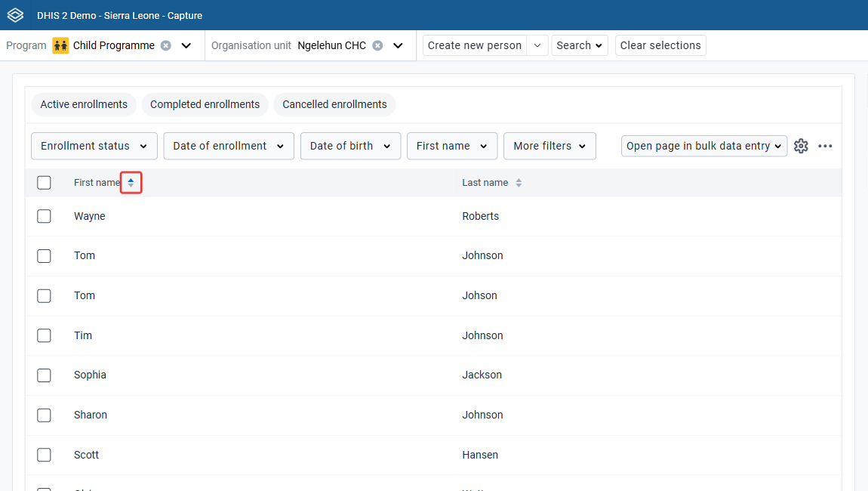Switch to Completed enrollments view
868x491 pixels.
(x=205, y=104)
